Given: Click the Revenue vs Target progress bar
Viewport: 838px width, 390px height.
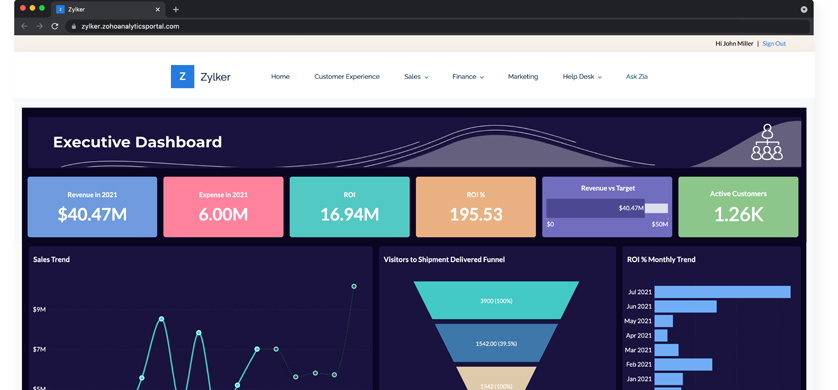Looking at the screenshot, I should [607, 208].
